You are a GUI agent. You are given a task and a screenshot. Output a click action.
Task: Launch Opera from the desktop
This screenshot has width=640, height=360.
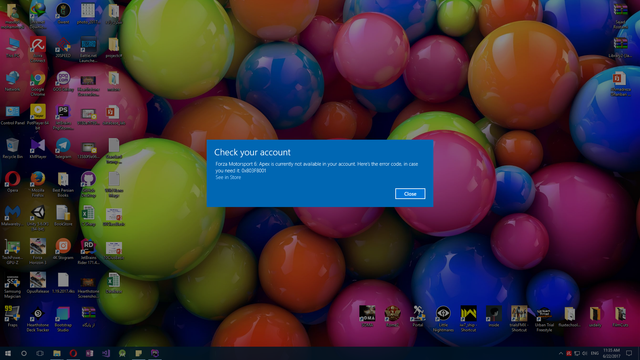(12, 182)
